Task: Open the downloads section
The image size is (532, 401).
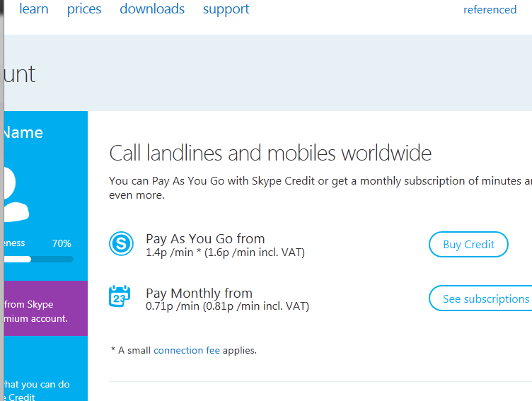Action: tap(152, 9)
